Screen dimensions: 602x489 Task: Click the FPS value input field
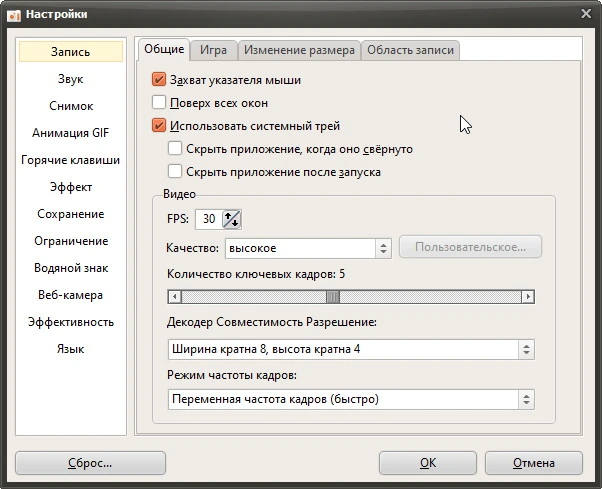click(x=209, y=219)
